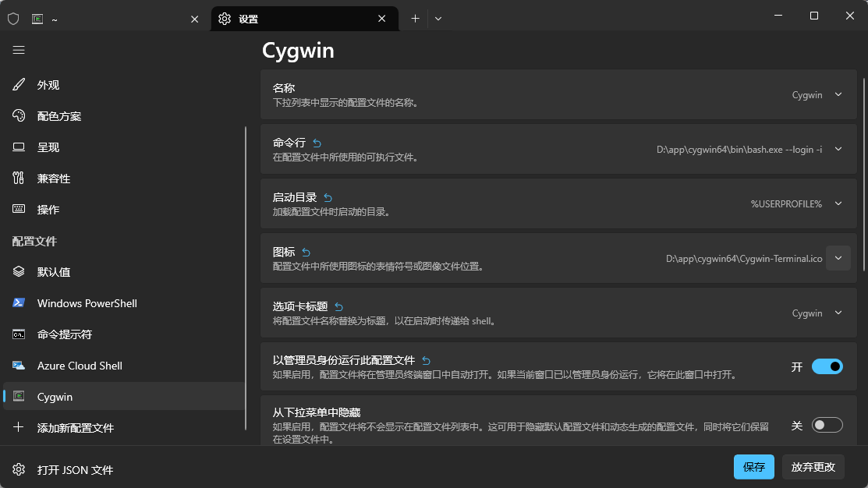The image size is (868, 488).
Task: Click the %USERPROFILE% starting directory value
Action: 786,204
